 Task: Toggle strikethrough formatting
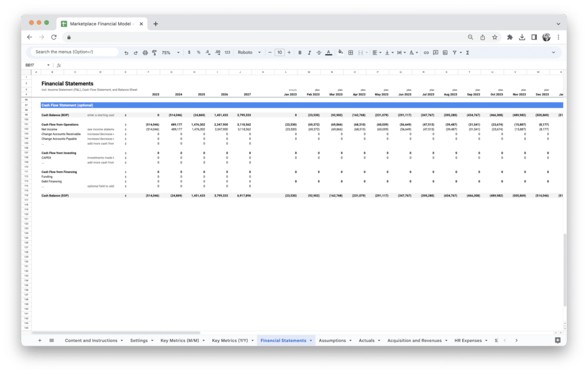click(318, 52)
